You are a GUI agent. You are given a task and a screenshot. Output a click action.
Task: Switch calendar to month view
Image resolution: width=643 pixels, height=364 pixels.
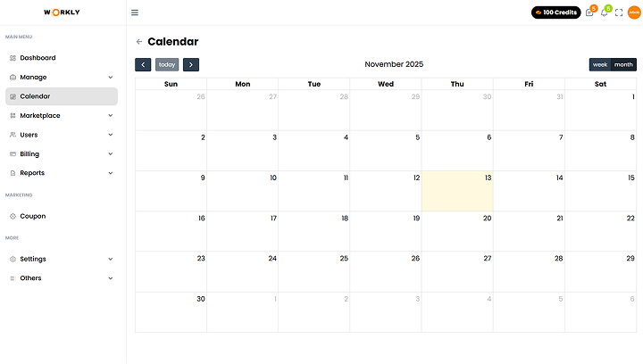coord(624,64)
